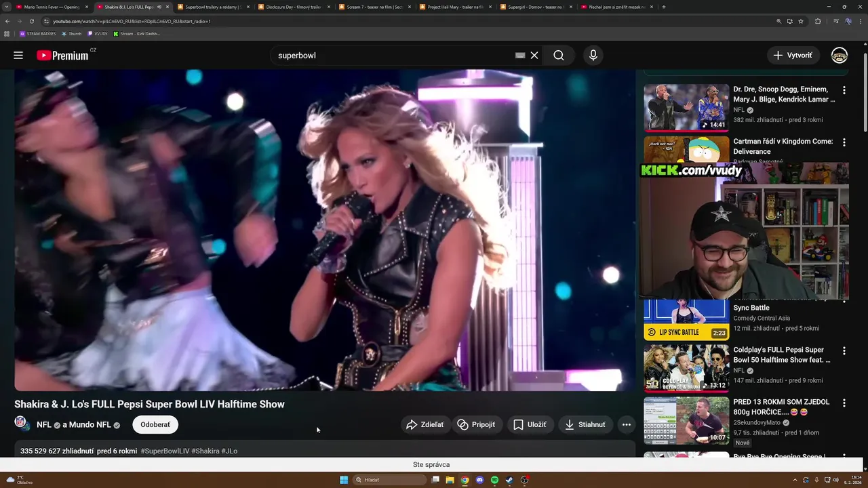Open the VVUDY Twitch bookmark
The image size is (868, 488).
(98, 33)
